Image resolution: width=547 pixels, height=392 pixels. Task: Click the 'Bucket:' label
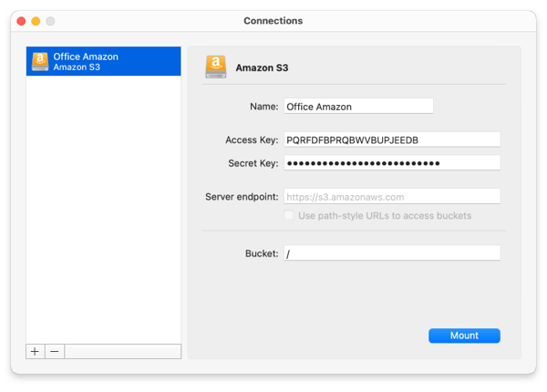pyautogui.click(x=262, y=253)
